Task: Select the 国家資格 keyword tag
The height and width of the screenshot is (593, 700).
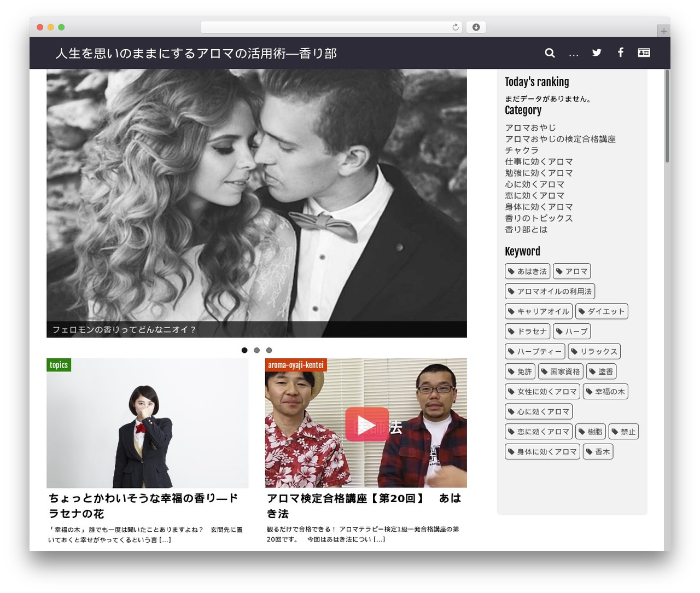Action: point(561,371)
